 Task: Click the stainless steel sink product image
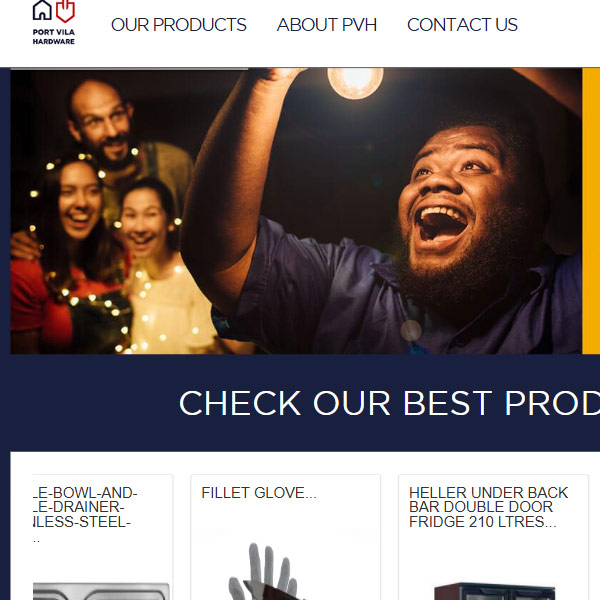point(101,591)
